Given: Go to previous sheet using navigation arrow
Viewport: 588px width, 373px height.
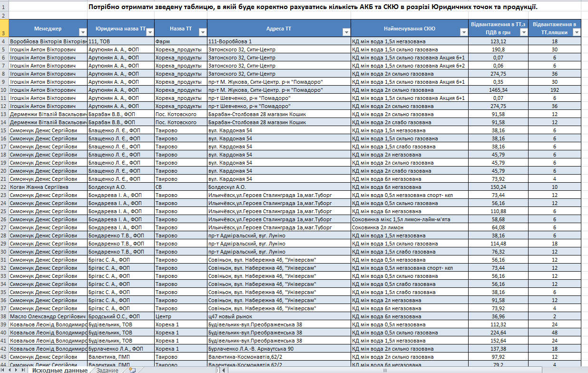Looking at the screenshot, I should (10, 370).
